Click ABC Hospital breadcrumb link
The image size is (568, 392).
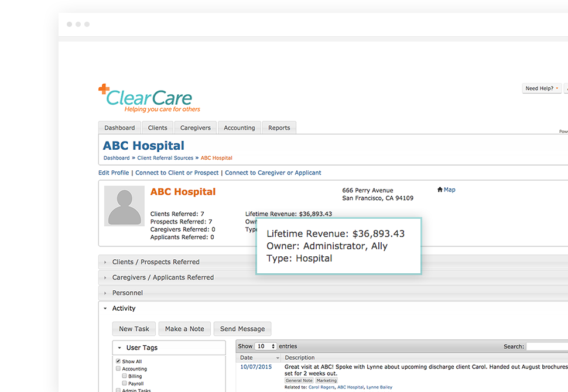tap(216, 158)
